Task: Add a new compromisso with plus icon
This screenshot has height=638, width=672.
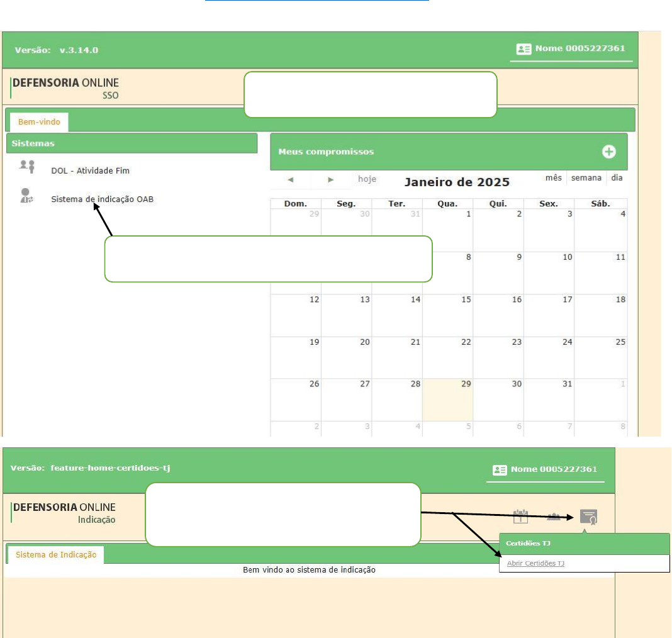Action: pyautogui.click(x=609, y=151)
